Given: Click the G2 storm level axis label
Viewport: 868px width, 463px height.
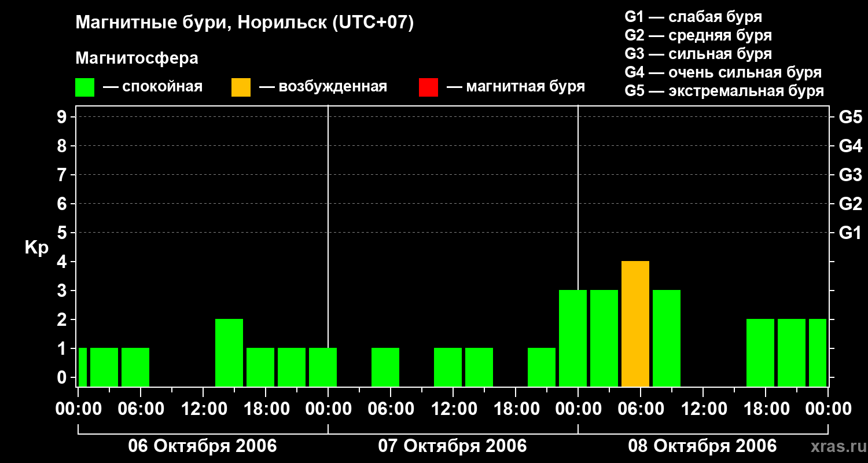Looking at the screenshot, I should (x=851, y=204).
